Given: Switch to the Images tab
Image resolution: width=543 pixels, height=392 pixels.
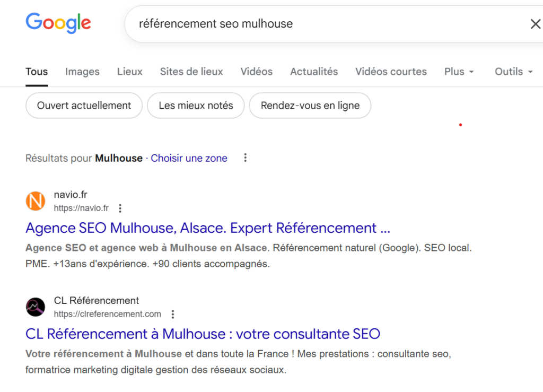Looking at the screenshot, I should point(82,72).
